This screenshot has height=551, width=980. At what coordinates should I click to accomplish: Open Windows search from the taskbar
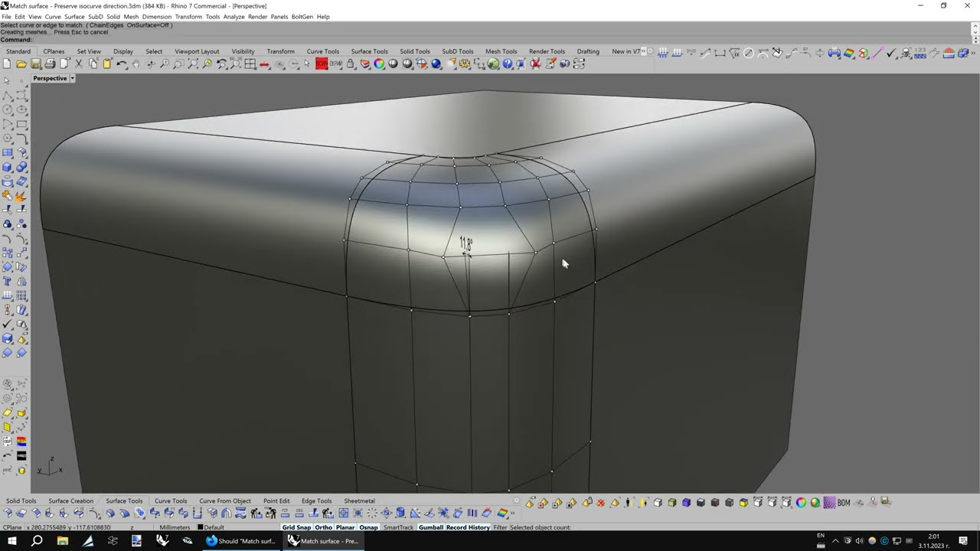point(37,541)
